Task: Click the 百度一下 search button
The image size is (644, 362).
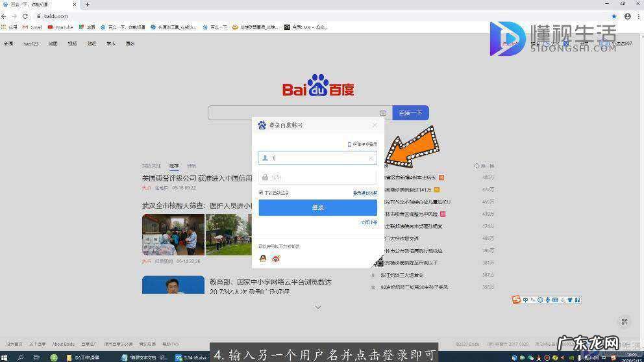Action: point(410,112)
